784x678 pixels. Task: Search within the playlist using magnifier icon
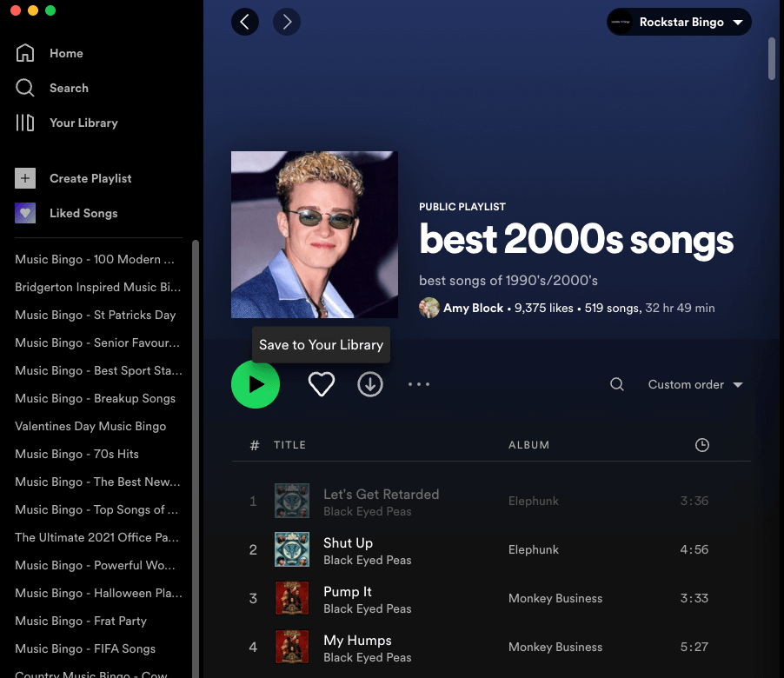pyautogui.click(x=617, y=384)
